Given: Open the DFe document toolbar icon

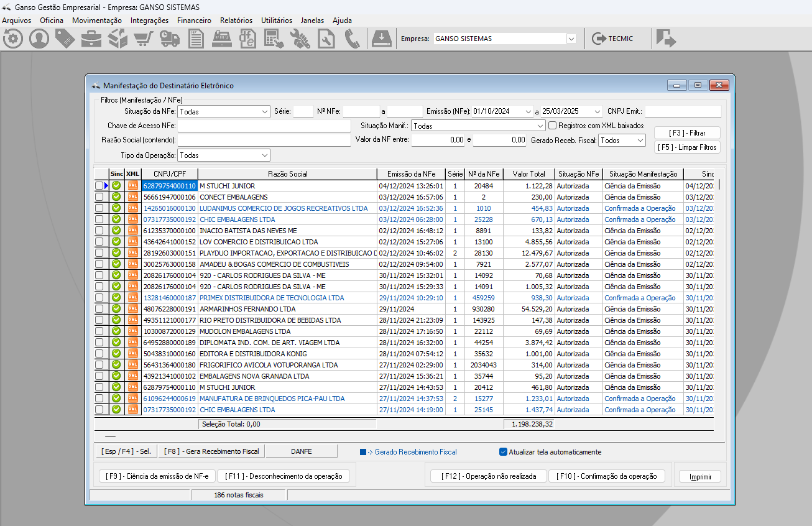Looking at the screenshot, I should 248,39.
